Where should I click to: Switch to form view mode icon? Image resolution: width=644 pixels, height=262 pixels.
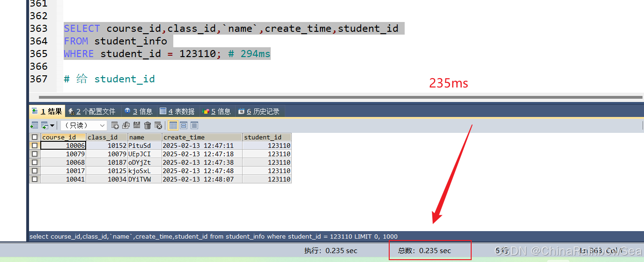(184, 125)
